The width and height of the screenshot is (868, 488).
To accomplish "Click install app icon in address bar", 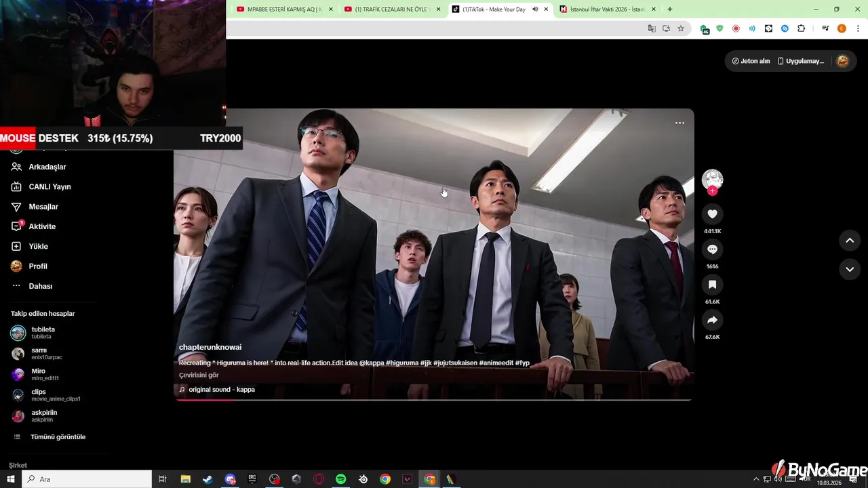I will coord(666,28).
